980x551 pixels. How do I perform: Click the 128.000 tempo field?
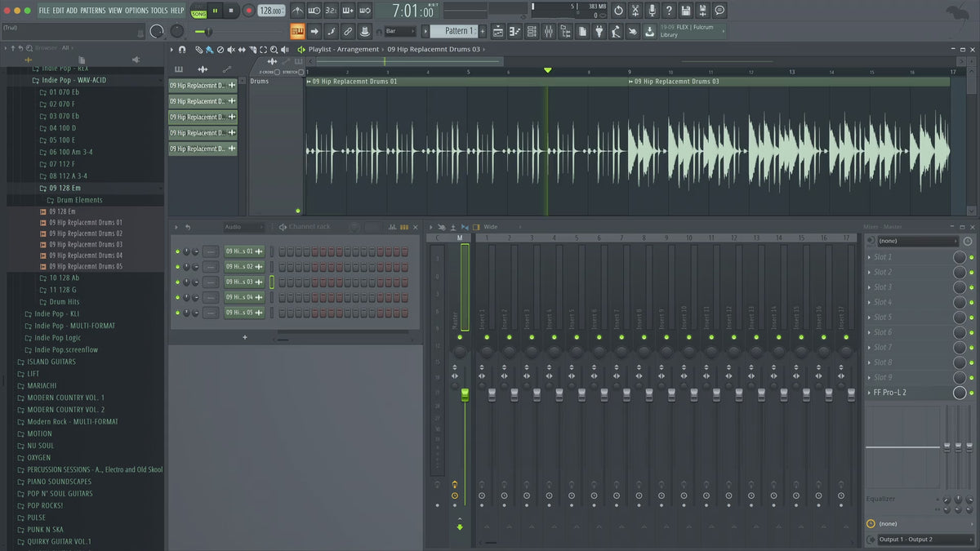click(x=270, y=11)
